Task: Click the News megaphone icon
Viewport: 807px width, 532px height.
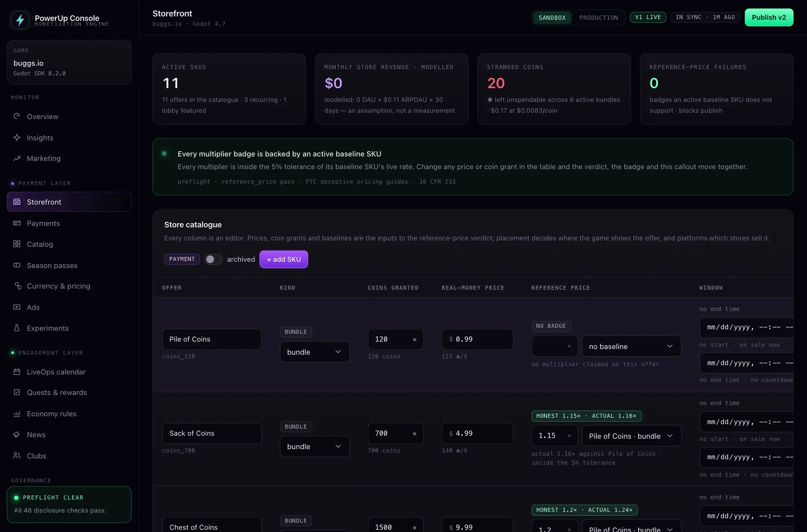Action: coord(17,435)
